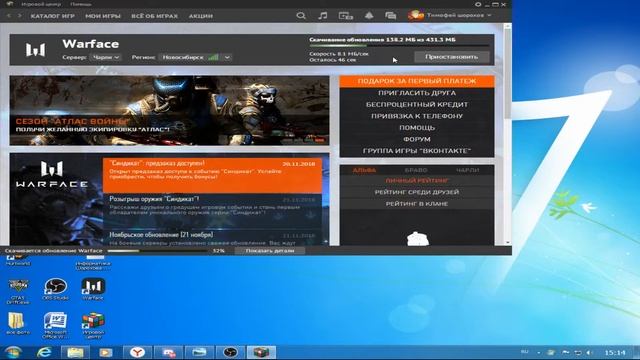Screen dimensions: 640x360
Task: Open the OBS Studio desktop shortcut
Action: [x=55, y=289]
